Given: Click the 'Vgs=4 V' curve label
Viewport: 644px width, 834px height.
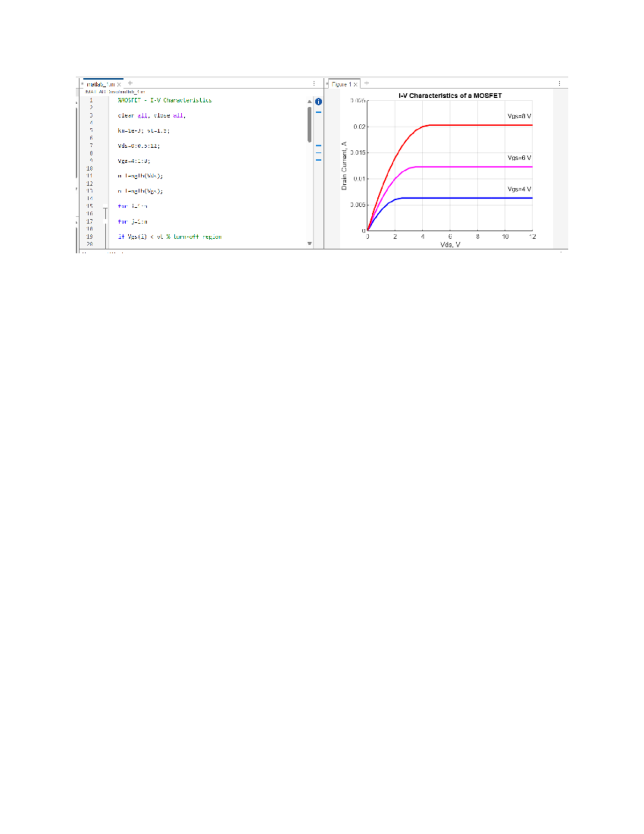Looking at the screenshot, I should point(519,189).
